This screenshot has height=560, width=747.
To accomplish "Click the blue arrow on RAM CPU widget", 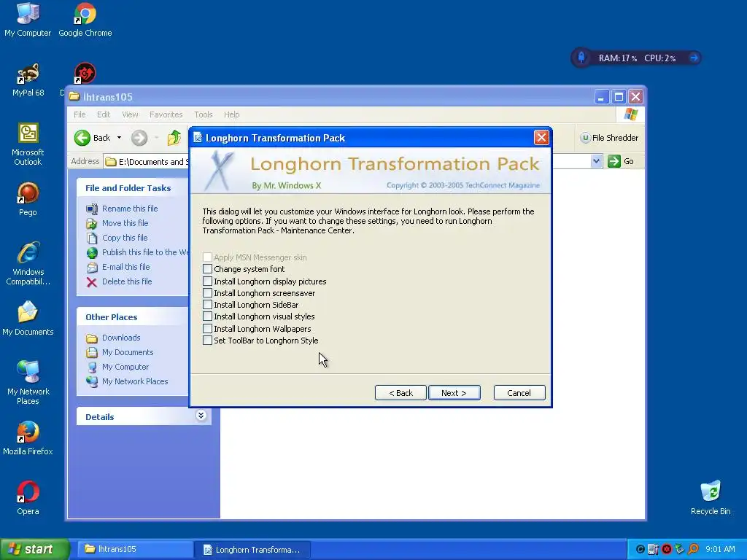I will click(694, 58).
